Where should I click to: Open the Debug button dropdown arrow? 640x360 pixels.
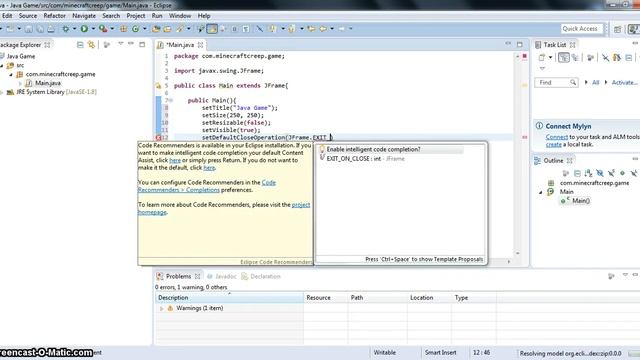pyautogui.click(x=74, y=29)
